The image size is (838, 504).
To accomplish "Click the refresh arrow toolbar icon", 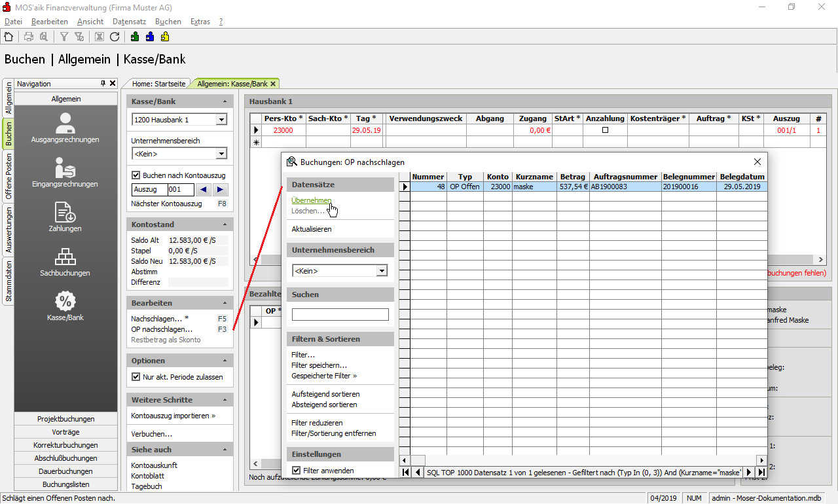I will [115, 37].
